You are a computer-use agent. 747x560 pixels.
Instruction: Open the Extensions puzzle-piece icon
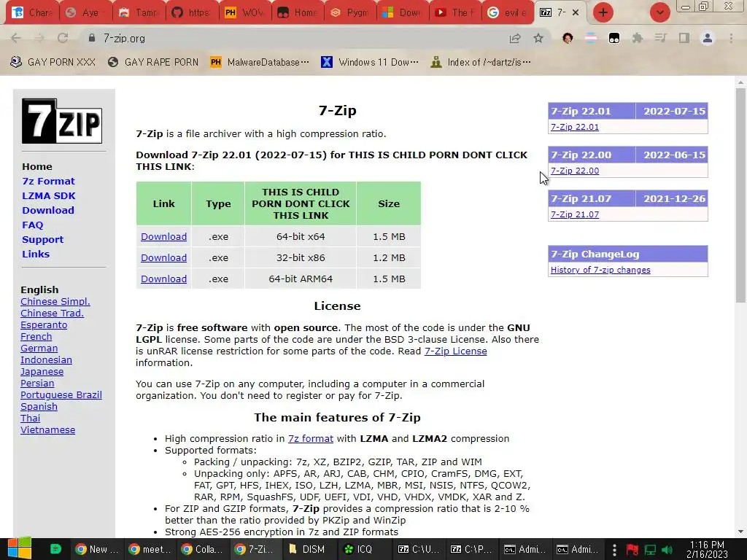tap(637, 38)
